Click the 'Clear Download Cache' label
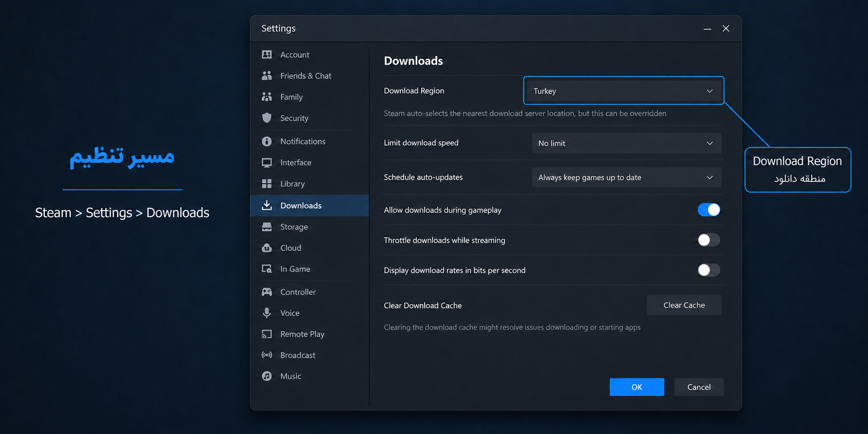Screen dimensions: 868x434 [x=423, y=305]
